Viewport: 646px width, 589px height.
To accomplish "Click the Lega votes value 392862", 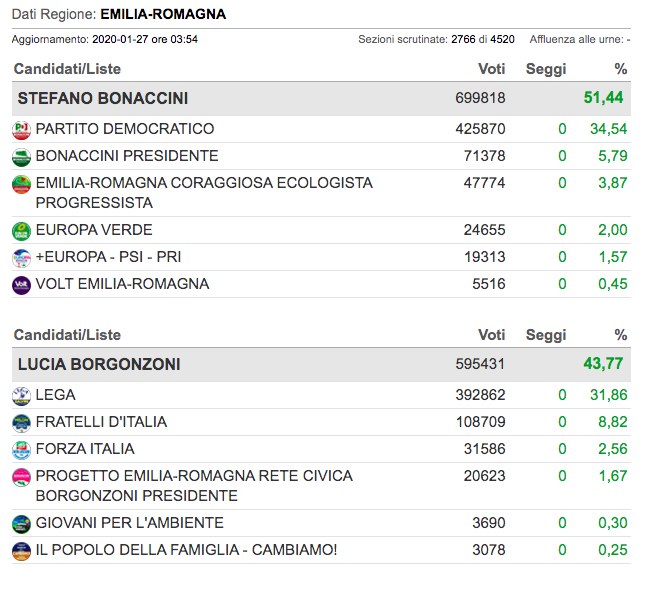I will (x=480, y=395).
